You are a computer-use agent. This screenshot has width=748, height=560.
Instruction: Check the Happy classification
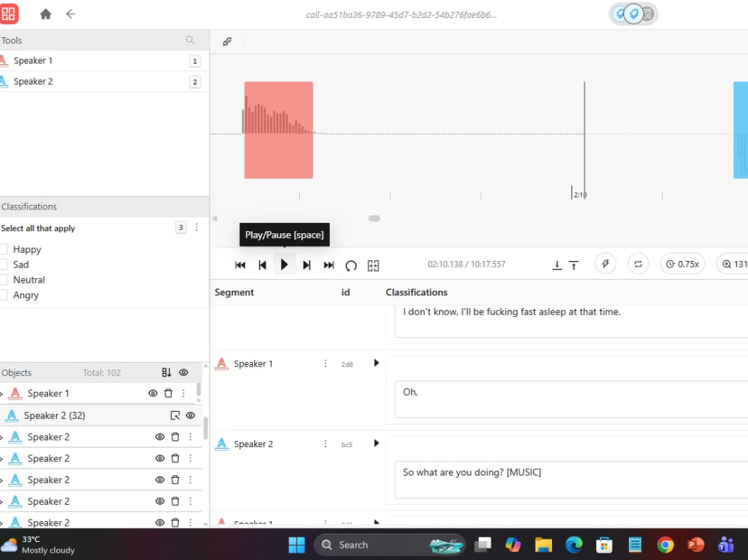coord(4,249)
